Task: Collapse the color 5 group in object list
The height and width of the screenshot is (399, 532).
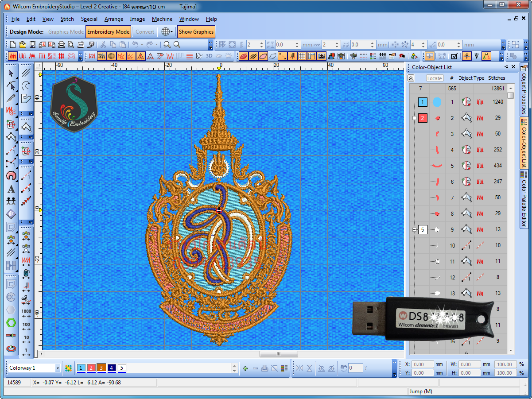Action: [415, 230]
